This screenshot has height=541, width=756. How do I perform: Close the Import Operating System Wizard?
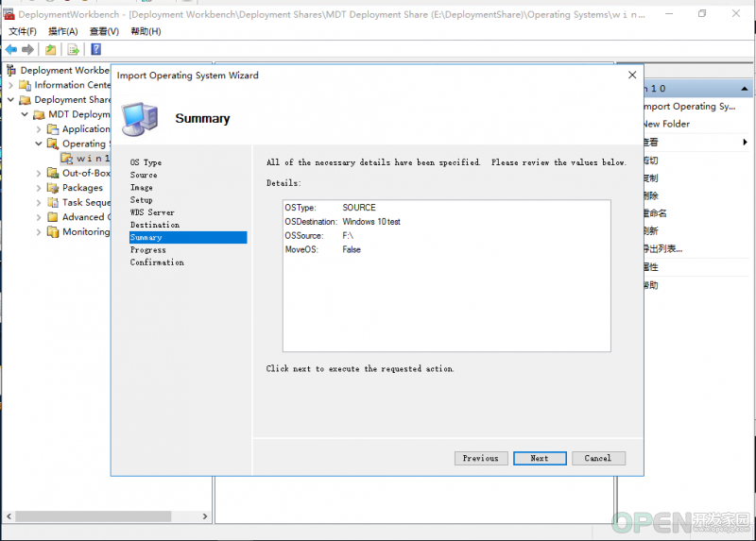tap(632, 76)
